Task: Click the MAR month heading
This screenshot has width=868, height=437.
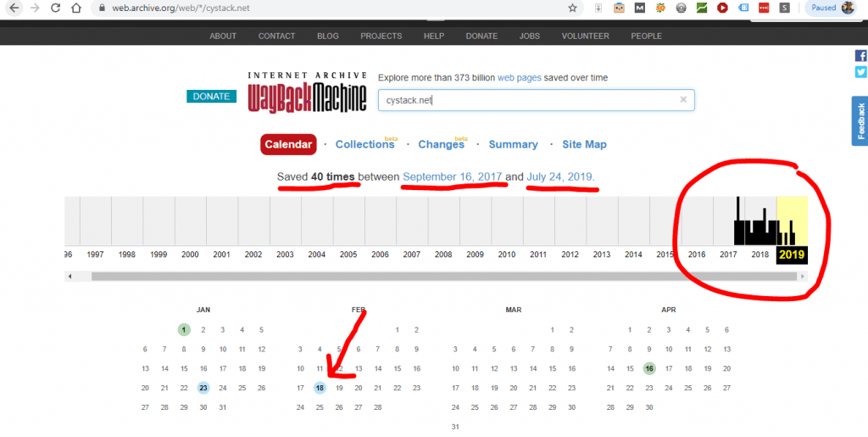Action: point(513,311)
